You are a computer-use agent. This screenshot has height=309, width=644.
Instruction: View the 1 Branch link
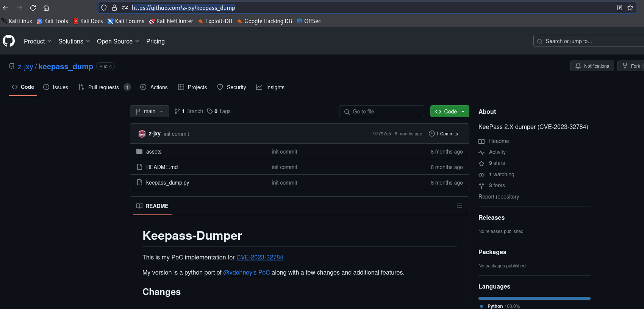coord(189,111)
